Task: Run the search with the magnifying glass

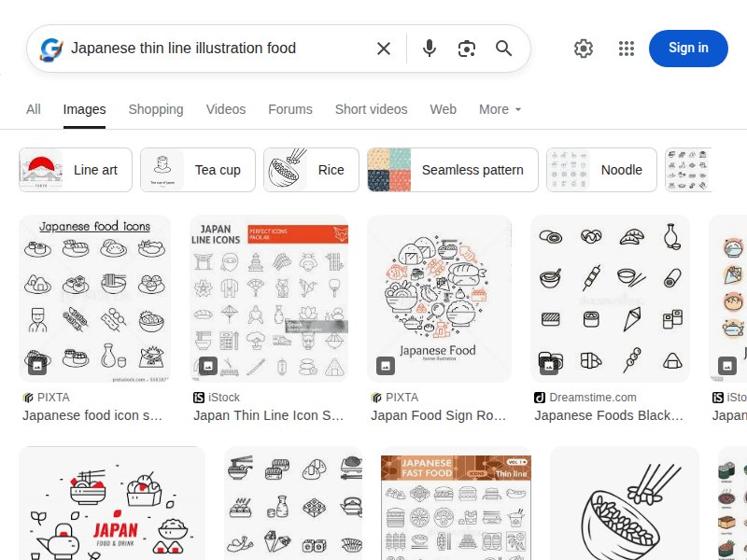Action: pos(504,48)
